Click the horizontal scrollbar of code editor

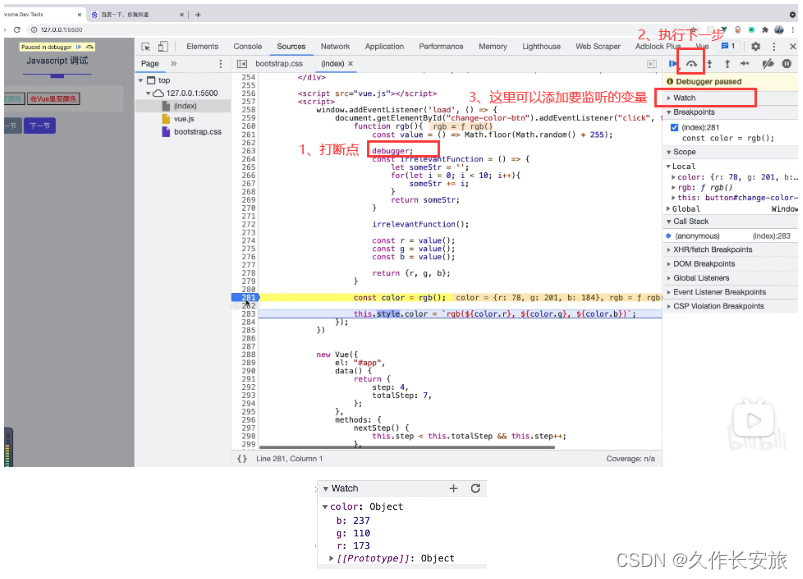click(407, 447)
